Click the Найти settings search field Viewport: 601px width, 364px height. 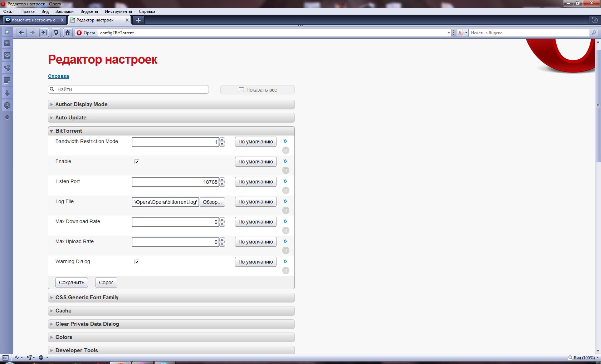tap(128, 89)
